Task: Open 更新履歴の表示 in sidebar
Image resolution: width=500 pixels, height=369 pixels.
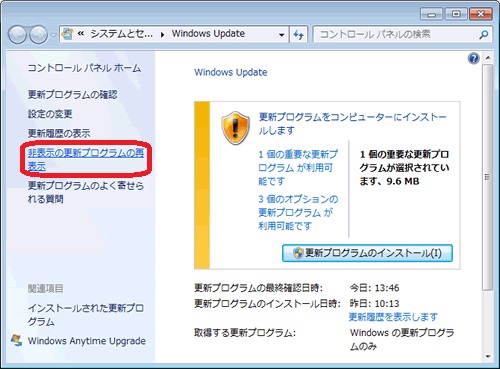Action: click(x=59, y=133)
